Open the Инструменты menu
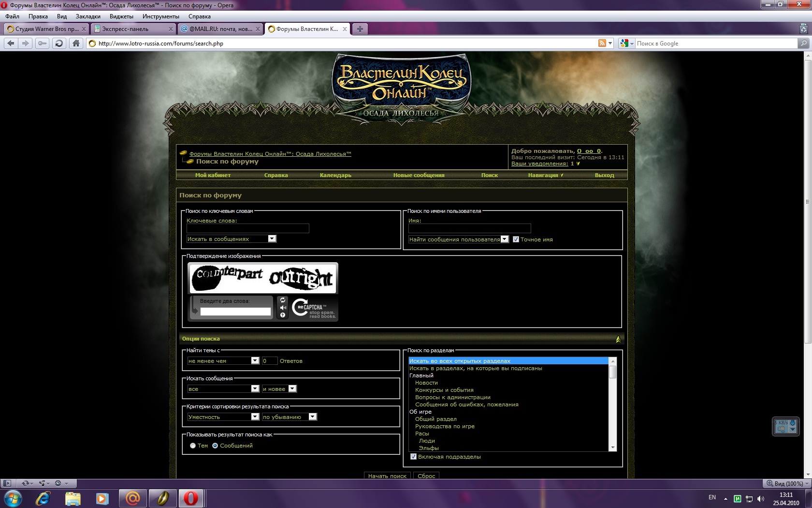 point(161,16)
